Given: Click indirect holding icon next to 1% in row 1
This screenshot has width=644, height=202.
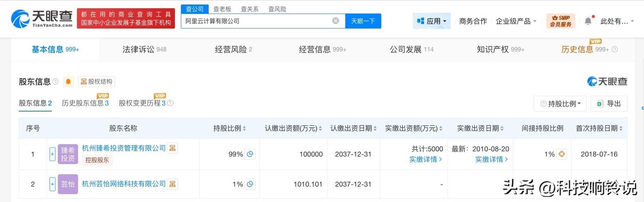Looking at the screenshot, I should click(562, 154).
